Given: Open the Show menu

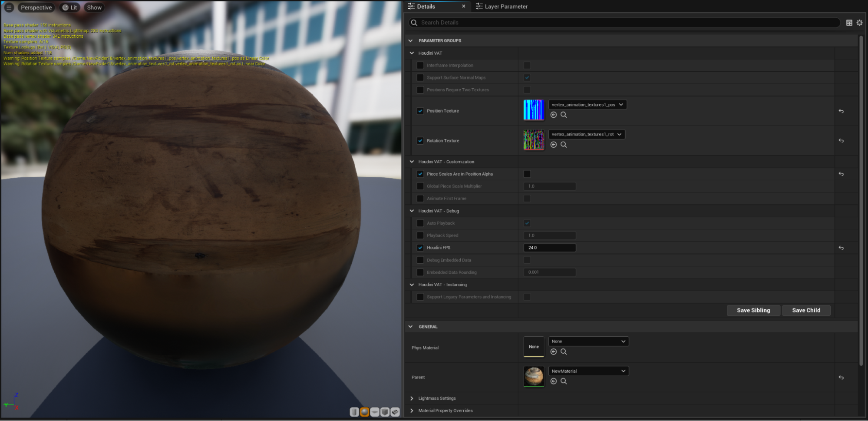Looking at the screenshot, I should (94, 7).
